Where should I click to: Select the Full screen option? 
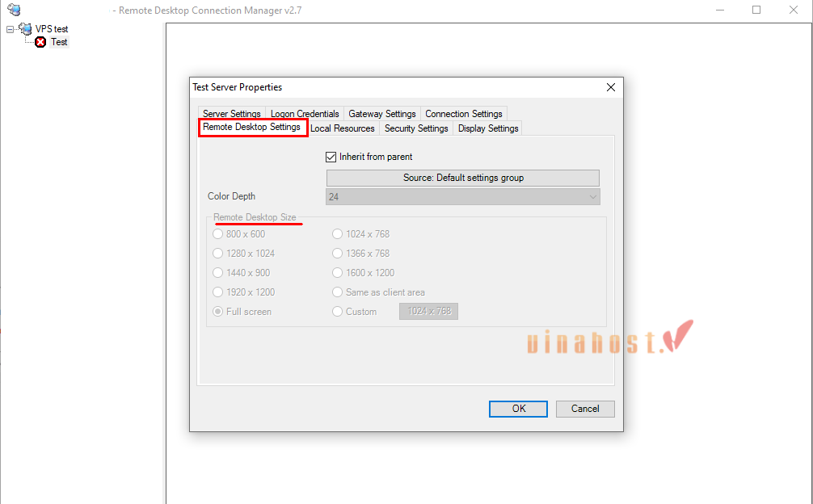[217, 311]
